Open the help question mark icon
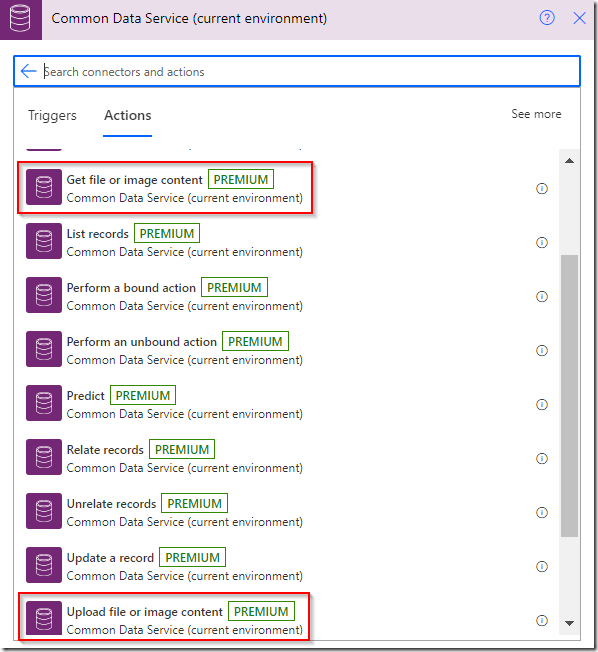This screenshot has width=598, height=652. (x=547, y=18)
